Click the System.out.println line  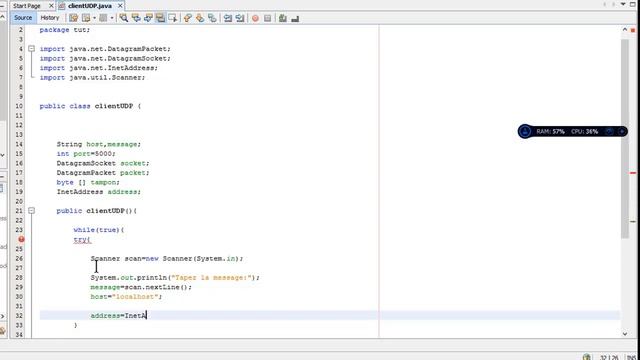coord(175,278)
